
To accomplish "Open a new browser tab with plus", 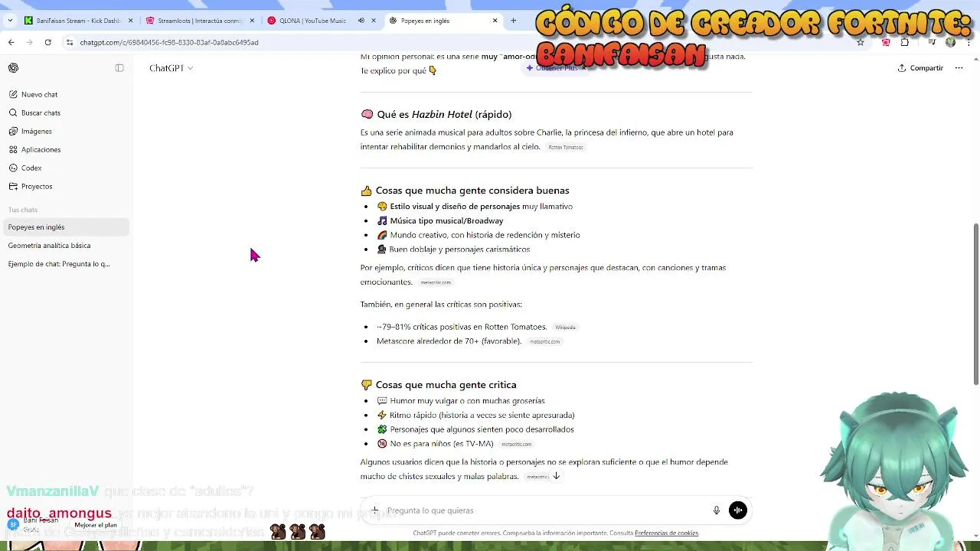I will click(514, 21).
